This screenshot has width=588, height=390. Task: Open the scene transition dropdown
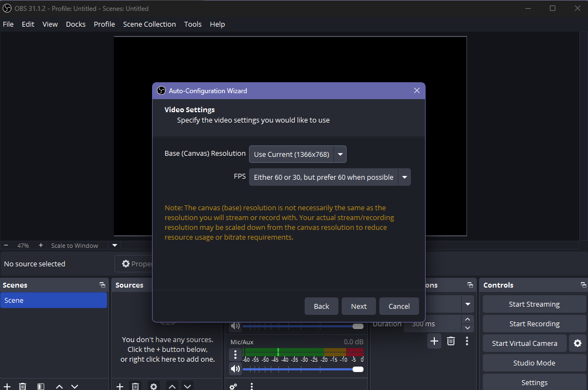click(466, 303)
